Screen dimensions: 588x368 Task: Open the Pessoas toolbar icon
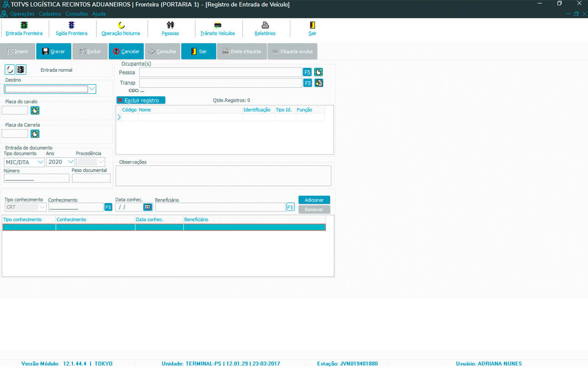170,29
